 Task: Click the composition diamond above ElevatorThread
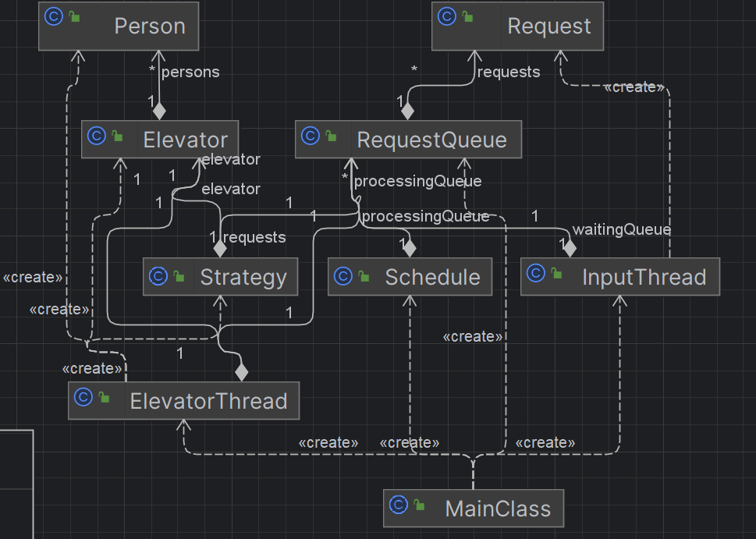pos(242,372)
